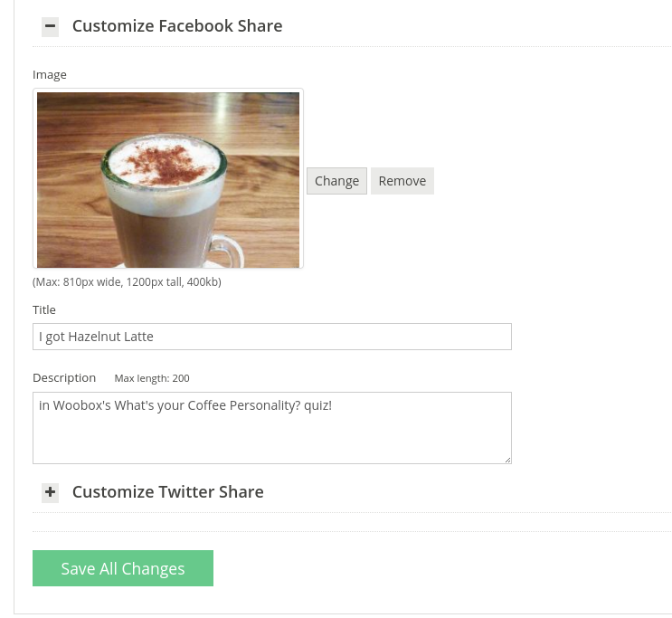
Task: Click the Image field label
Action: pos(50,74)
